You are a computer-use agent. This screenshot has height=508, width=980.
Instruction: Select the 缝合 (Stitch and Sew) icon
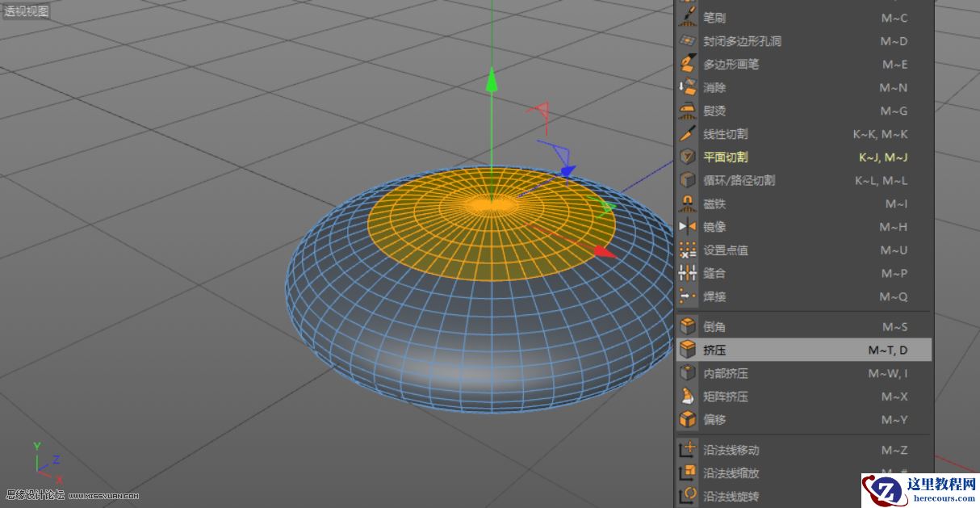pos(688,273)
